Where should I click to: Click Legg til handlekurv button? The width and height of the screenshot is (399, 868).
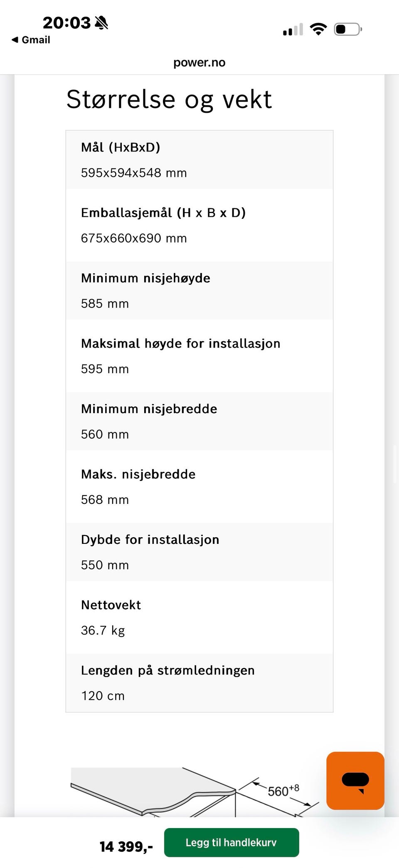[232, 842]
